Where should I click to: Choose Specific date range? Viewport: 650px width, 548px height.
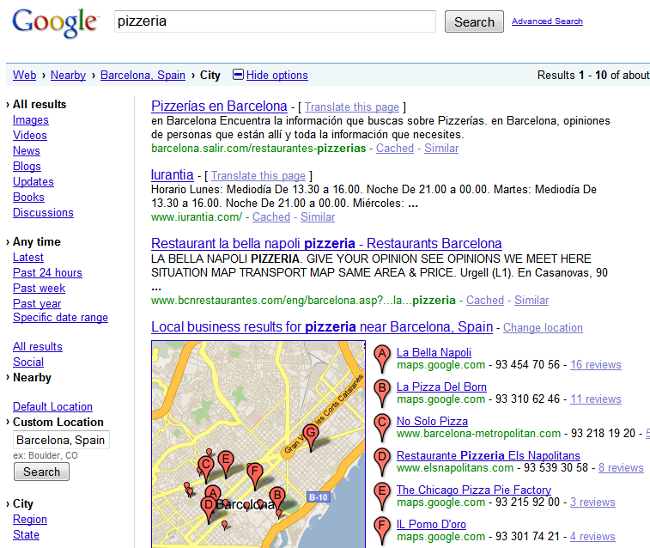tap(61, 318)
